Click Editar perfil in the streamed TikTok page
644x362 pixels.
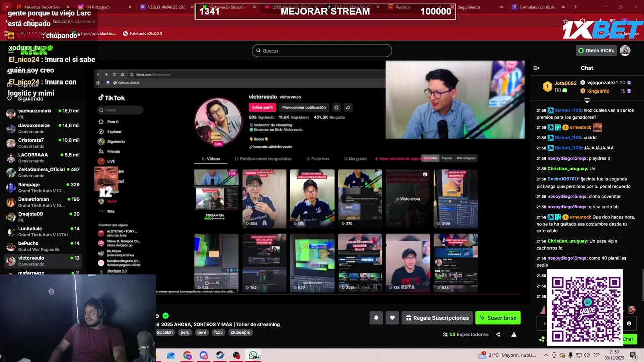click(x=262, y=107)
